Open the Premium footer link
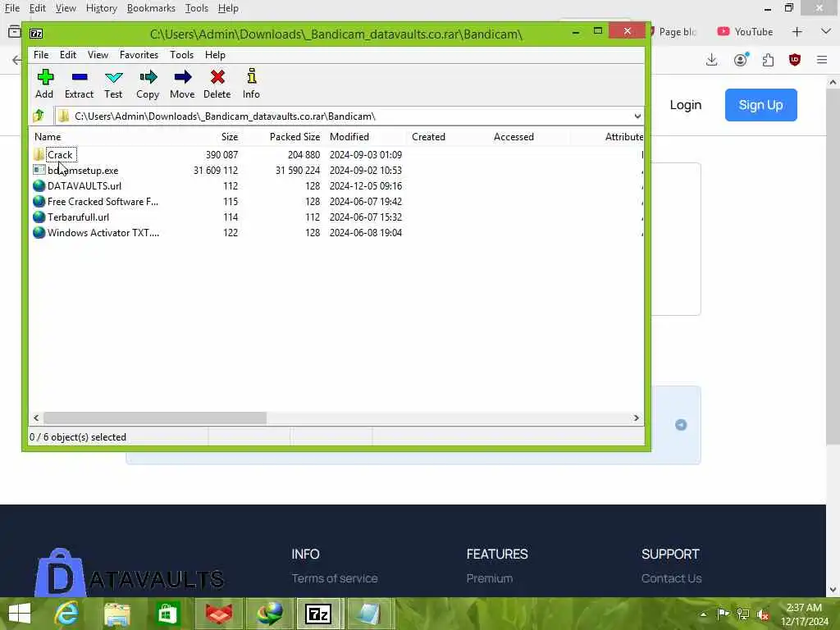Screen dimensions: 840x630 click(x=489, y=578)
